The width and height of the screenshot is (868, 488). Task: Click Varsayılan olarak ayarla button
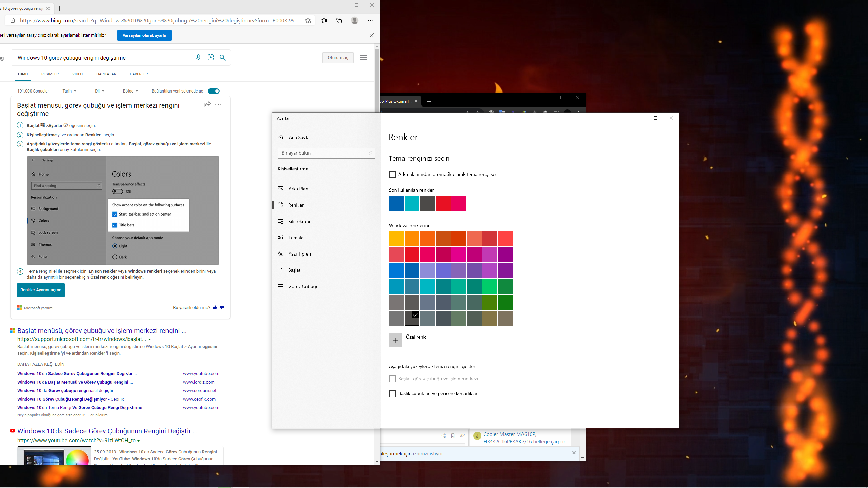click(x=144, y=35)
